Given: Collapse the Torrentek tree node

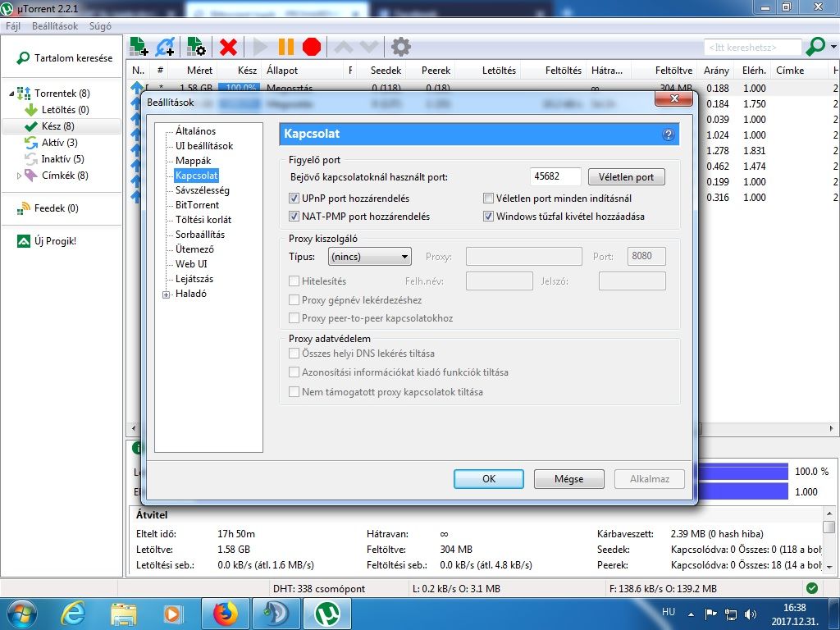Looking at the screenshot, I should [x=11, y=94].
